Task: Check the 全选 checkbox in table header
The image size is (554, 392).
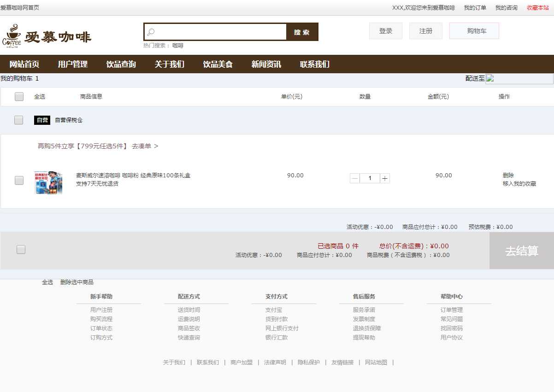Action: (19, 97)
